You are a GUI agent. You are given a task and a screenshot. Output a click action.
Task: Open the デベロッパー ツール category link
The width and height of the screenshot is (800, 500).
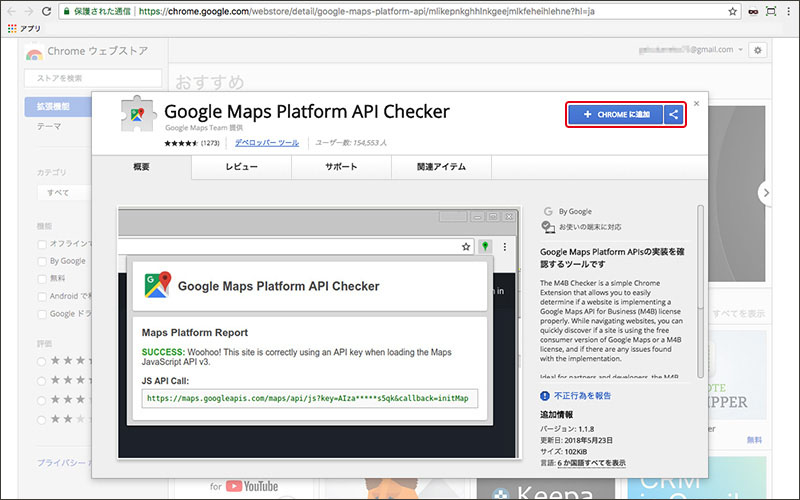pyautogui.click(x=267, y=143)
